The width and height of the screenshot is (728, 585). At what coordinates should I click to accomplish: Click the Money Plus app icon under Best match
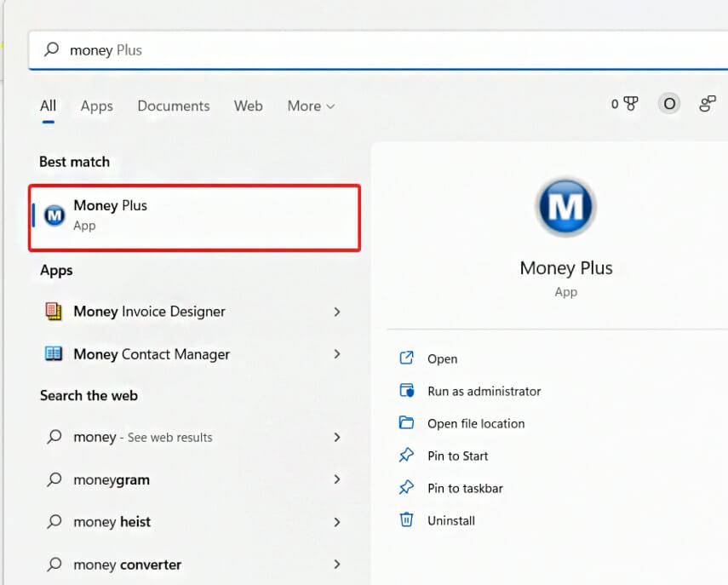54,215
